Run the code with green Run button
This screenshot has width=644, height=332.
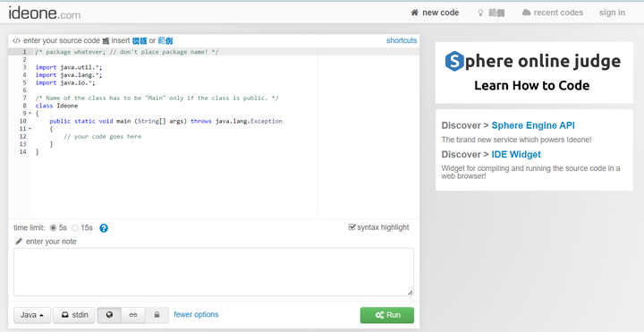pyautogui.click(x=387, y=315)
